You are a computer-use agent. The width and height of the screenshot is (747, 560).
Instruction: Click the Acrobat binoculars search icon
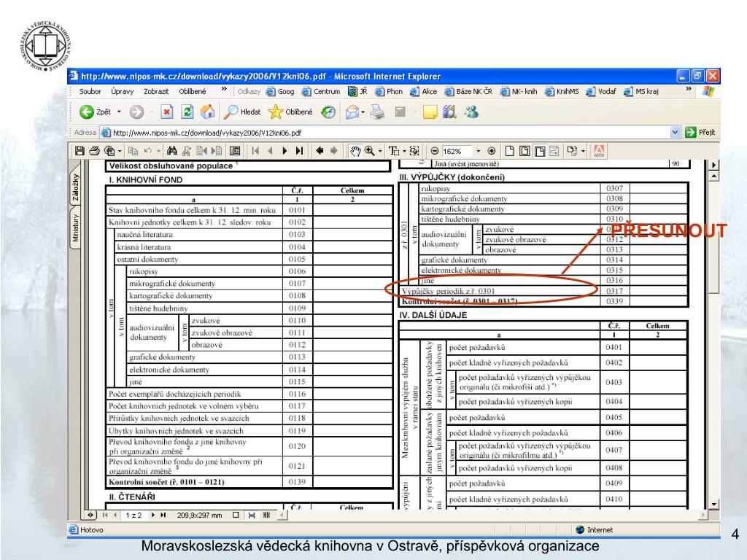[172, 151]
